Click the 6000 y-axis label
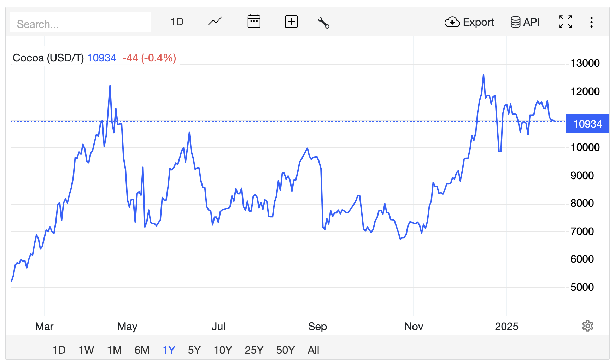The height and width of the screenshot is (364, 615). [x=582, y=259]
